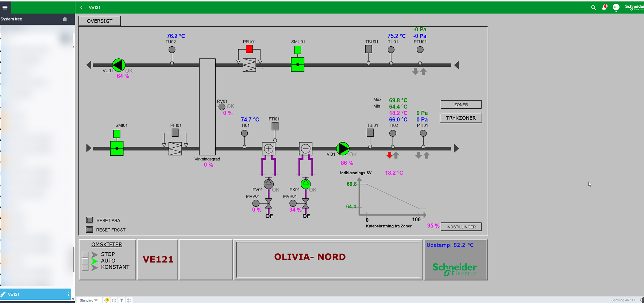Image resolution: width=644 pixels, height=303 pixels.
Task: Open the search tool
Action: point(593,7)
